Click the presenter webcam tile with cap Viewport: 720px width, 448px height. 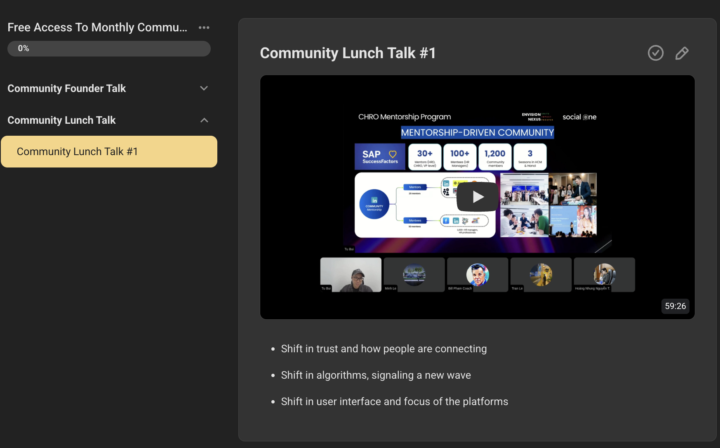(x=351, y=274)
